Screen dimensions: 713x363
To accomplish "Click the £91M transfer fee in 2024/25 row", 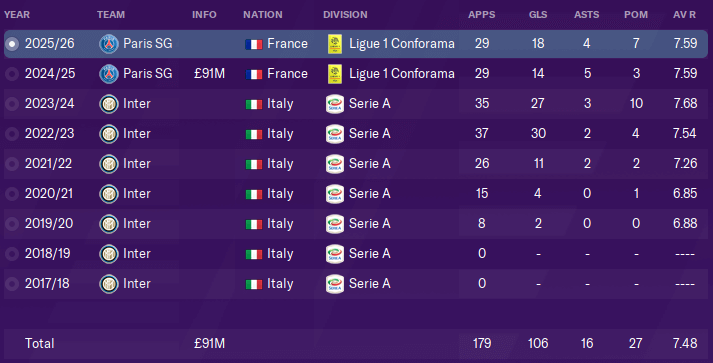I will pyautogui.click(x=209, y=74).
